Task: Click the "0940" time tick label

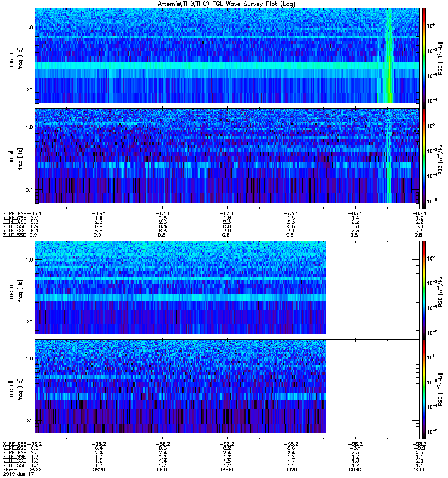Action: click(x=355, y=470)
